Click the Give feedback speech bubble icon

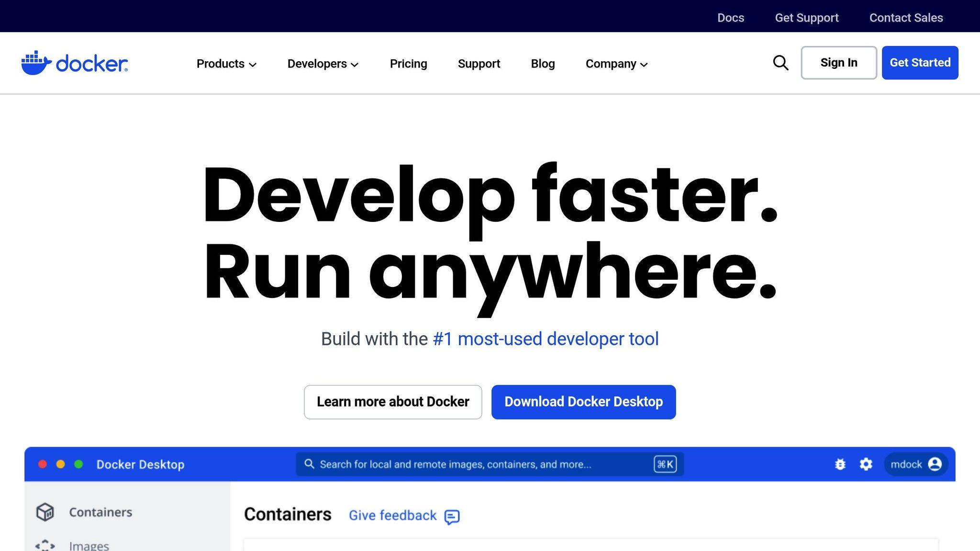pos(451,517)
